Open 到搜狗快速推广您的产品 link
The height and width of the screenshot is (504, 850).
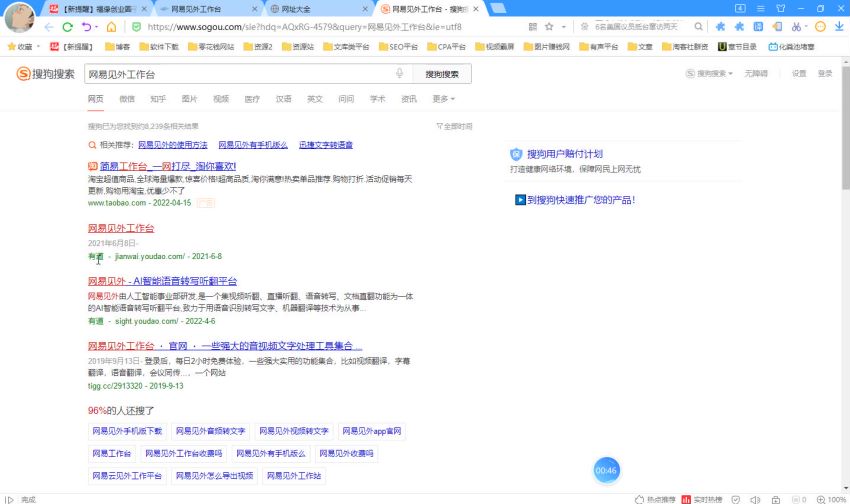coord(581,200)
